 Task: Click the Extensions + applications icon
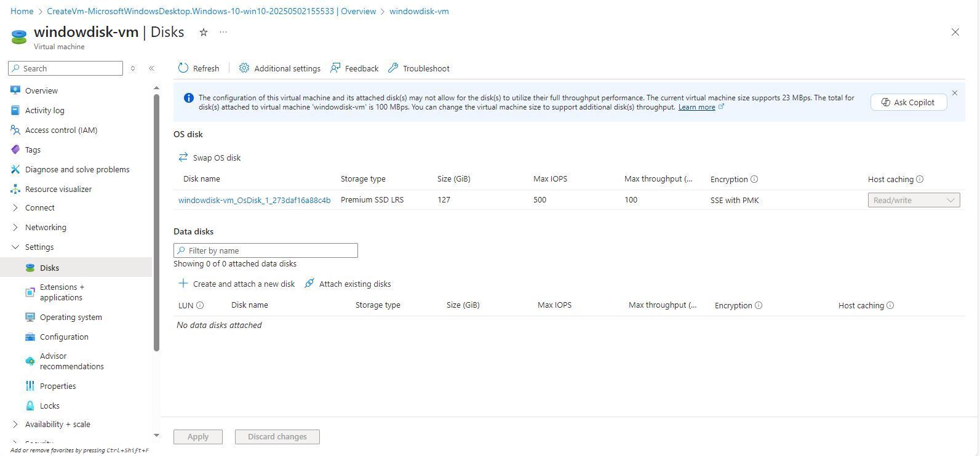[x=30, y=292]
